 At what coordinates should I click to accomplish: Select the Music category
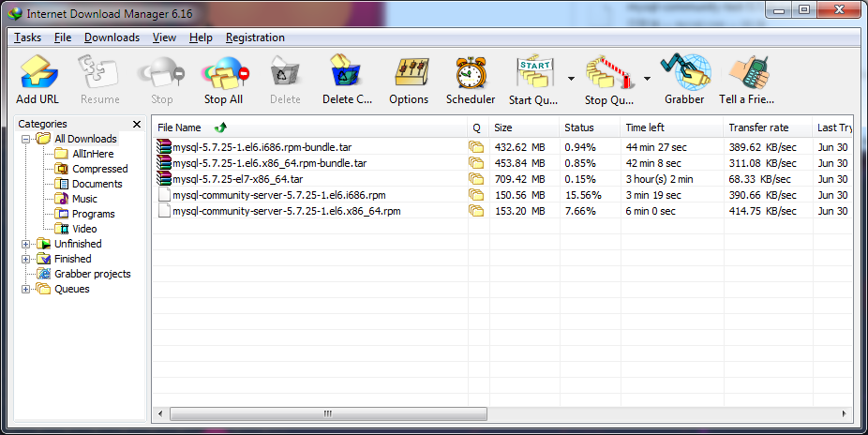point(84,199)
